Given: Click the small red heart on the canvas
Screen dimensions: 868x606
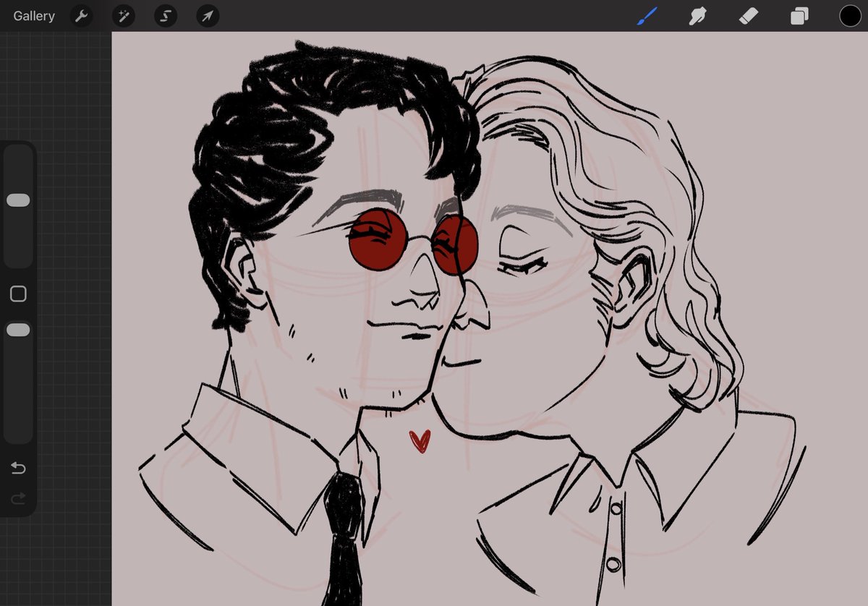Looking at the screenshot, I should (x=420, y=441).
